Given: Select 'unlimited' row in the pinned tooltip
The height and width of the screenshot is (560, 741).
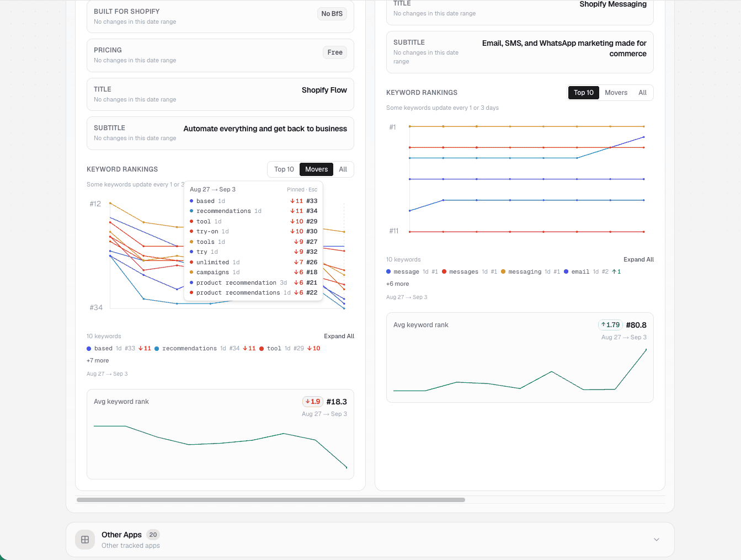Looking at the screenshot, I should pyautogui.click(x=253, y=263).
